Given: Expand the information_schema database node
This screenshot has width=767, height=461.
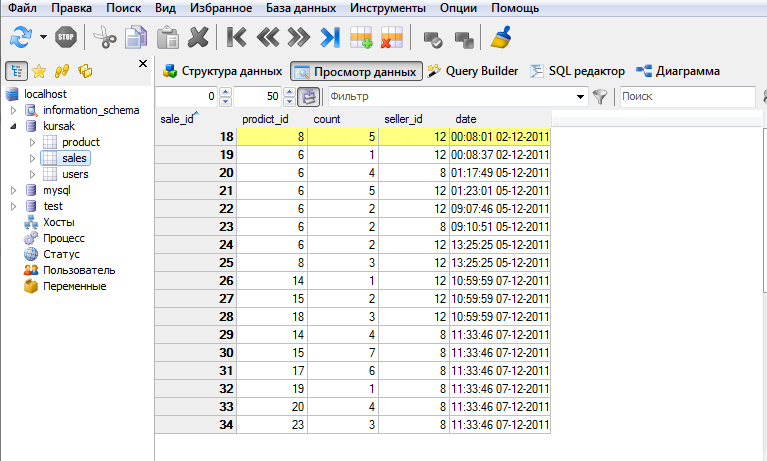Looking at the screenshot, I should (14, 111).
